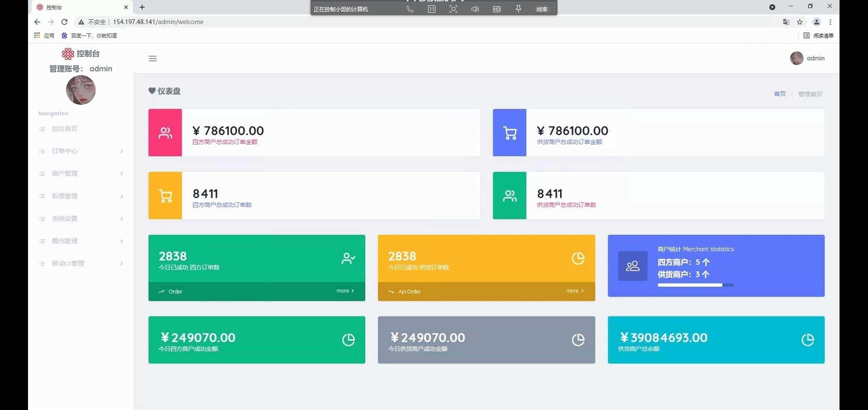This screenshot has height=410, width=868.
Task: Click the Merchant statistics group icon
Action: pyautogui.click(x=632, y=266)
